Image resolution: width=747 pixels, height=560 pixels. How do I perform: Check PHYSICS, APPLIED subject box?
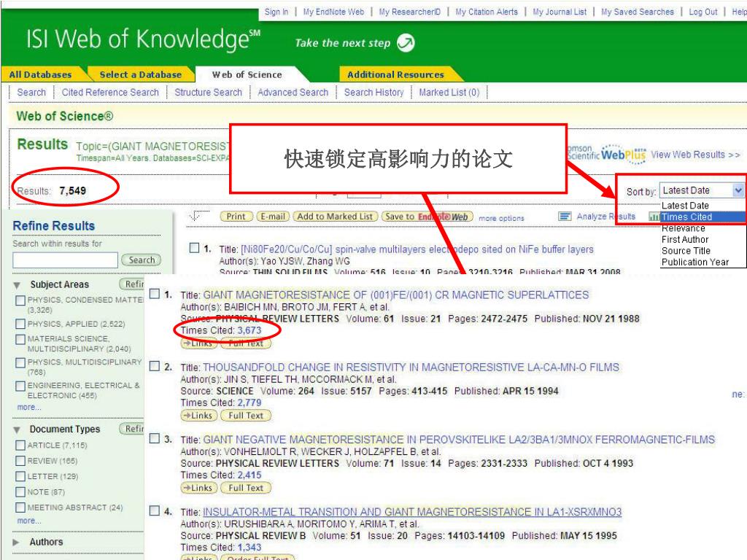[x=20, y=324]
